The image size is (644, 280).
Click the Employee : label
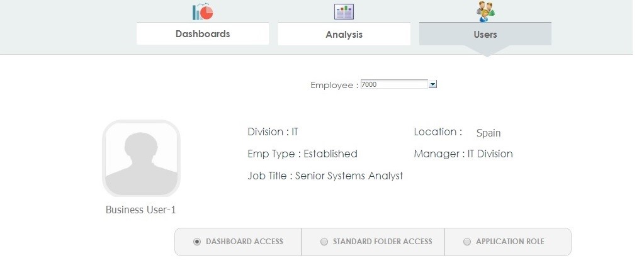pyautogui.click(x=334, y=85)
